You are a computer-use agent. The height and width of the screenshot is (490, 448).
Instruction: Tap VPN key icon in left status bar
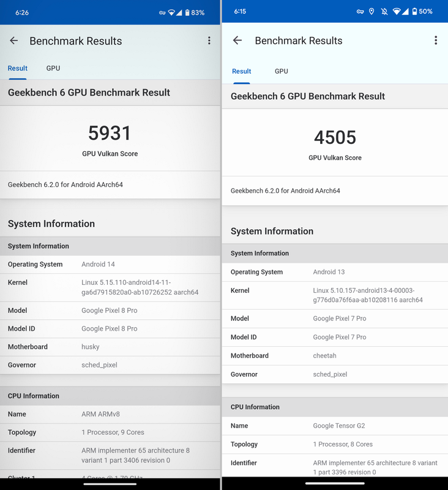point(162,13)
